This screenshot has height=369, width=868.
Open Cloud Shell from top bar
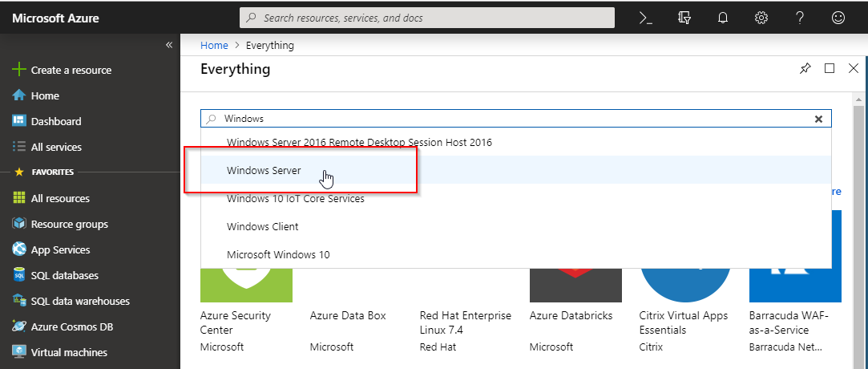[x=645, y=18]
